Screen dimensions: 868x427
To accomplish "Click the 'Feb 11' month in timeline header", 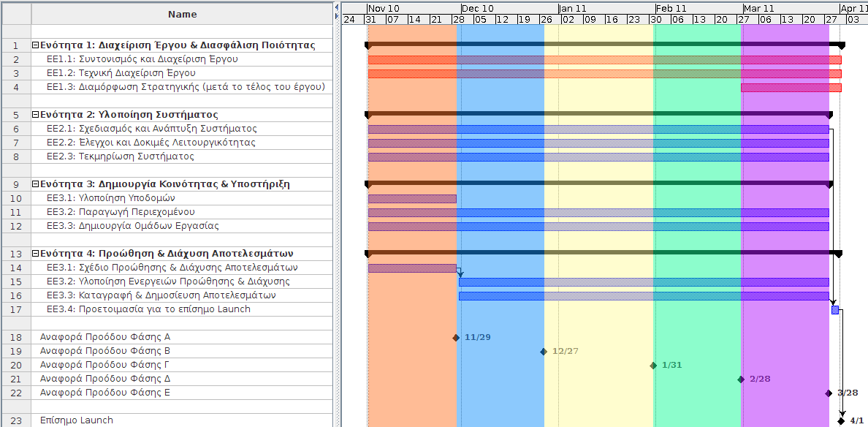I will coord(671,8).
